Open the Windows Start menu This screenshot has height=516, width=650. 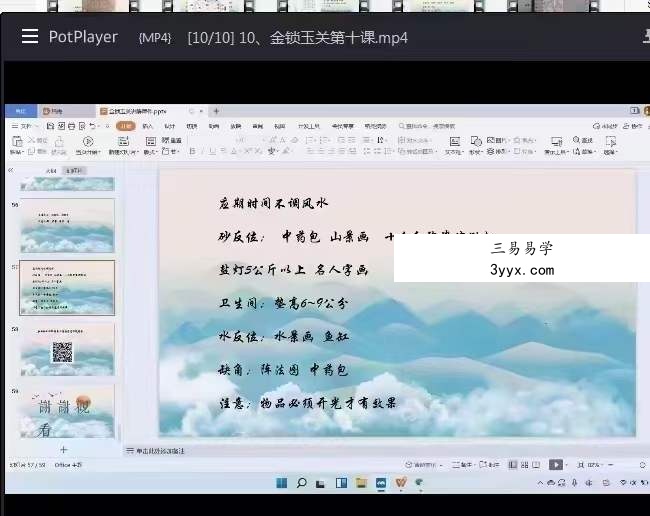[x=281, y=483]
